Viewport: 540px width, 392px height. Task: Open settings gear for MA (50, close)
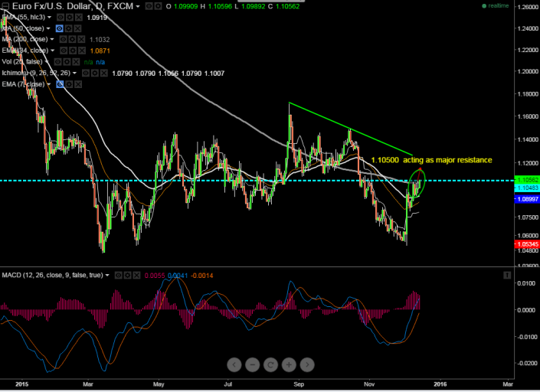coord(69,28)
